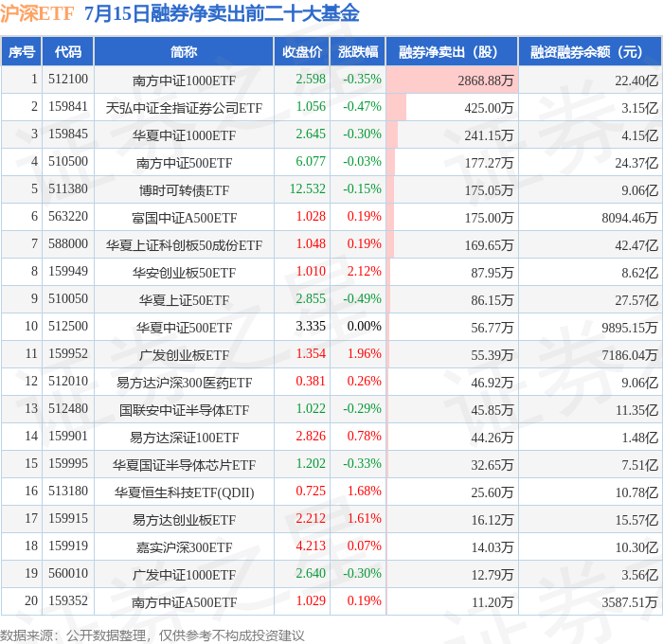Click the balance 22.40亿
663x644 pixels.
[x=636, y=80]
